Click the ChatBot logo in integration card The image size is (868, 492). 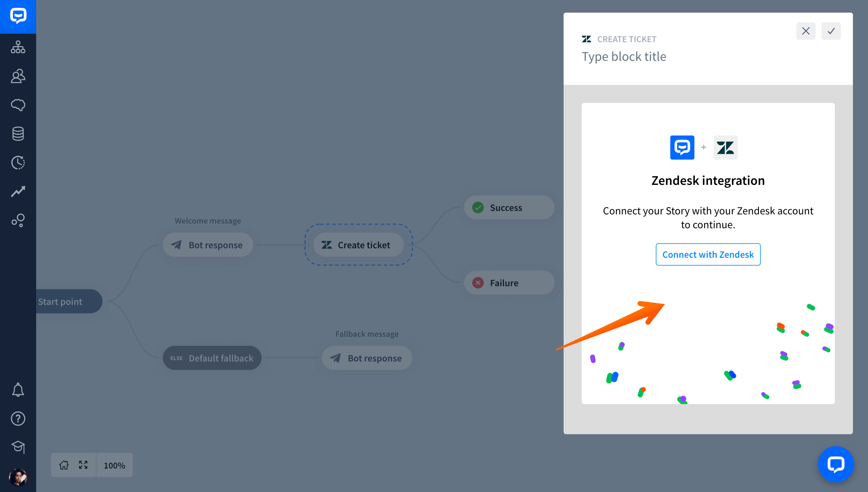pyautogui.click(x=682, y=147)
